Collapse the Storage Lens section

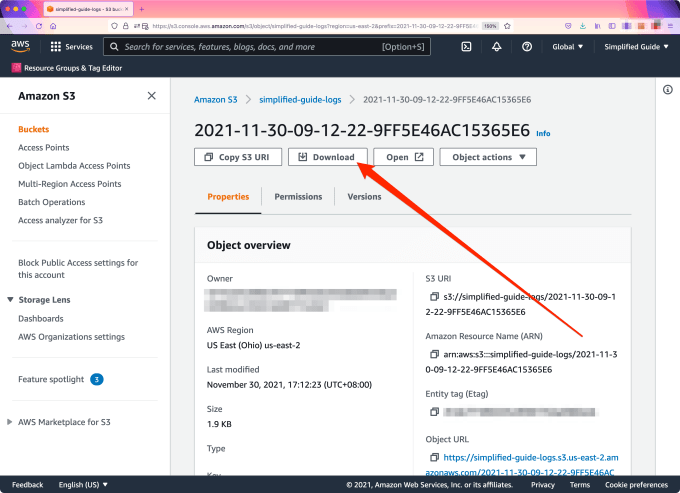10,300
